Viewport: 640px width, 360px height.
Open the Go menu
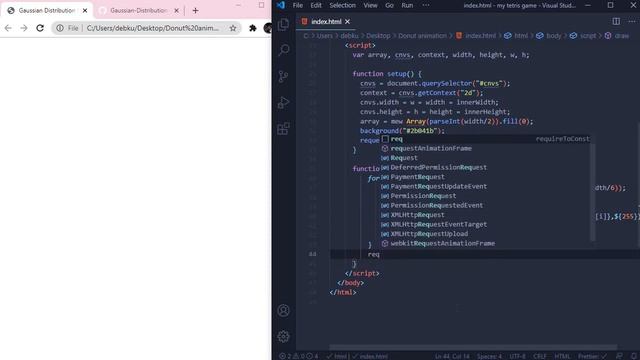pyautogui.click(x=389, y=5)
